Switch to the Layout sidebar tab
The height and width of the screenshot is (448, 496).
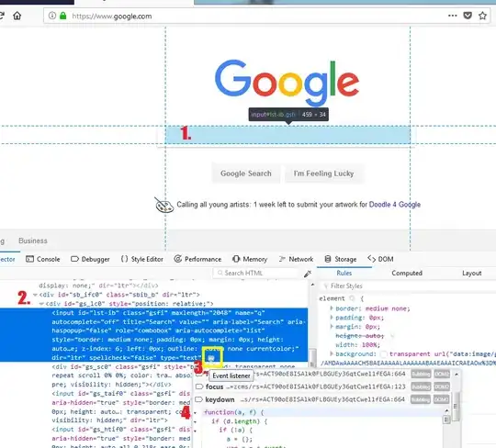click(x=471, y=274)
